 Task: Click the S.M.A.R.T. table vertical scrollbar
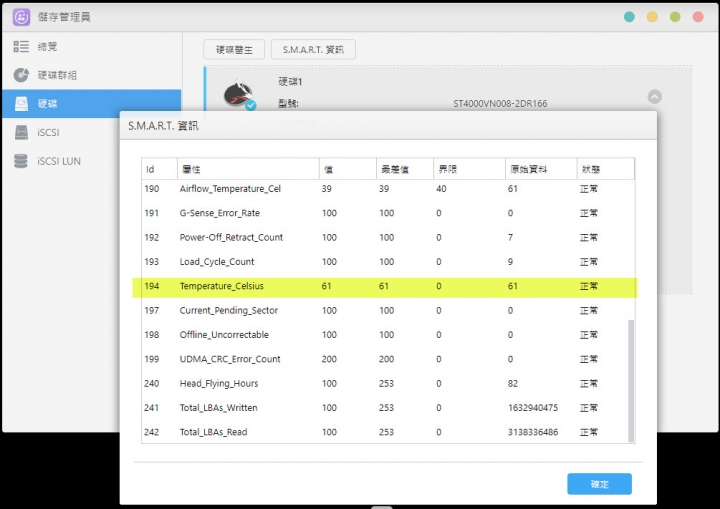click(631, 381)
